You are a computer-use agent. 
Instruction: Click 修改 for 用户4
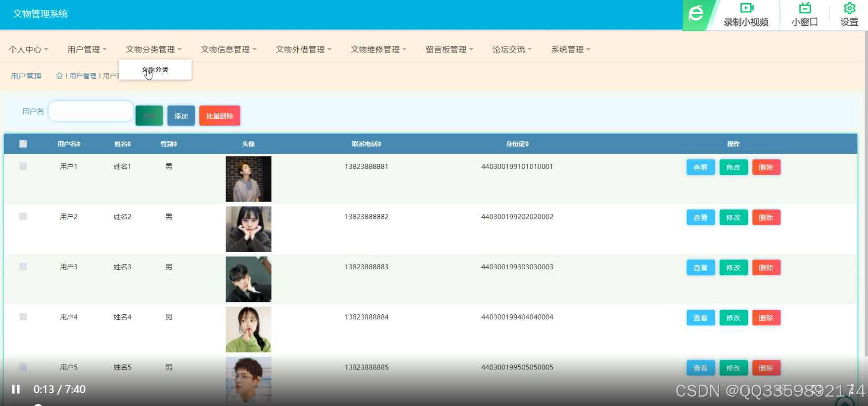coord(733,318)
